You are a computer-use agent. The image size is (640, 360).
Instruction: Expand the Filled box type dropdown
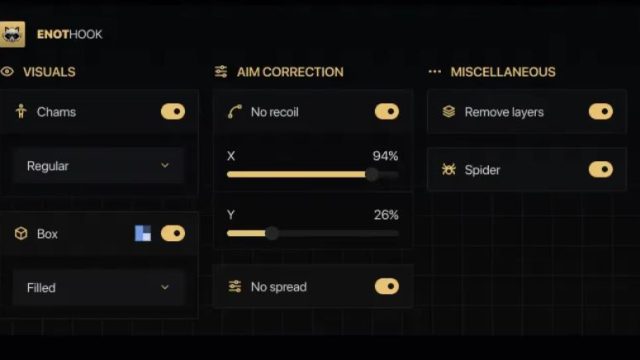[98, 287]
